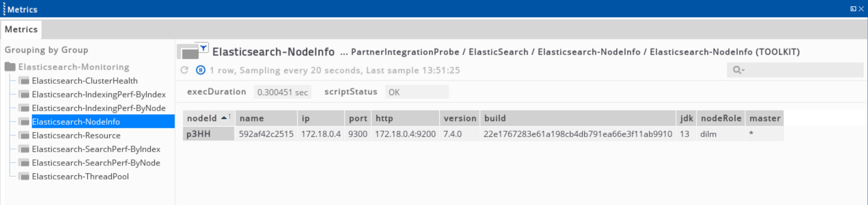Click the Elasticsearch-ThreadPool item icon
This screenshot has width=868, height=205.
click(x=25, y=177)
